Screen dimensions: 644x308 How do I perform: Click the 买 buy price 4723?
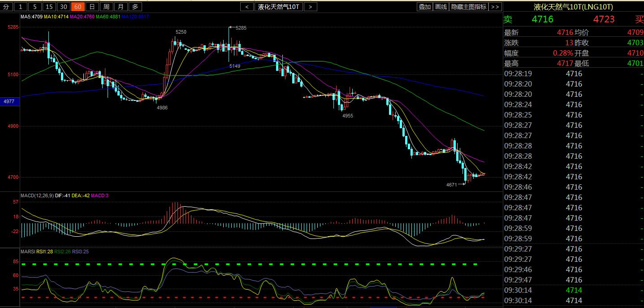coord(604,19)
